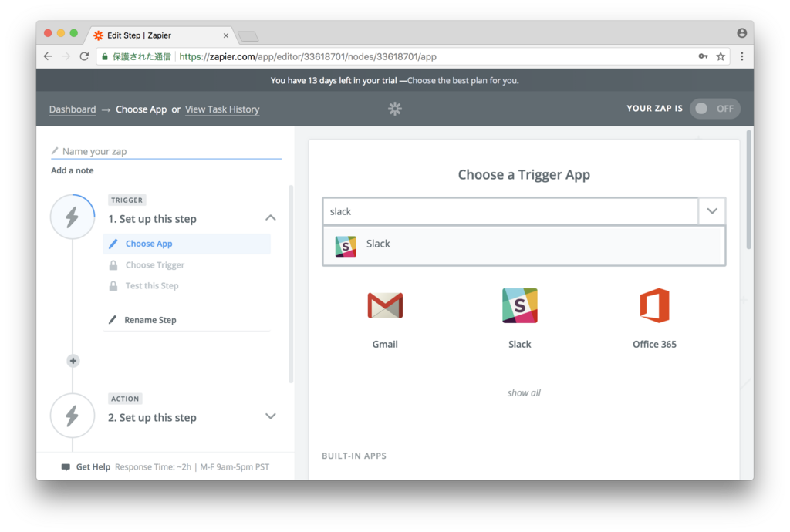The image size is (790, 532).
Task: Switch to Edit Step Zapier tab
Action: 160,35
